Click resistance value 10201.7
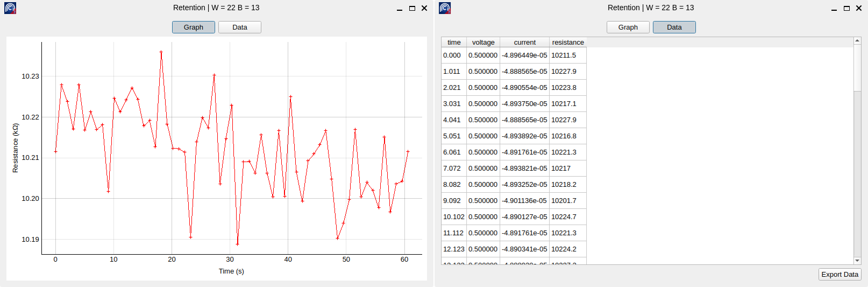Image resolution: width=868 pixels, height=287 pixels. (x=568, y=201)
